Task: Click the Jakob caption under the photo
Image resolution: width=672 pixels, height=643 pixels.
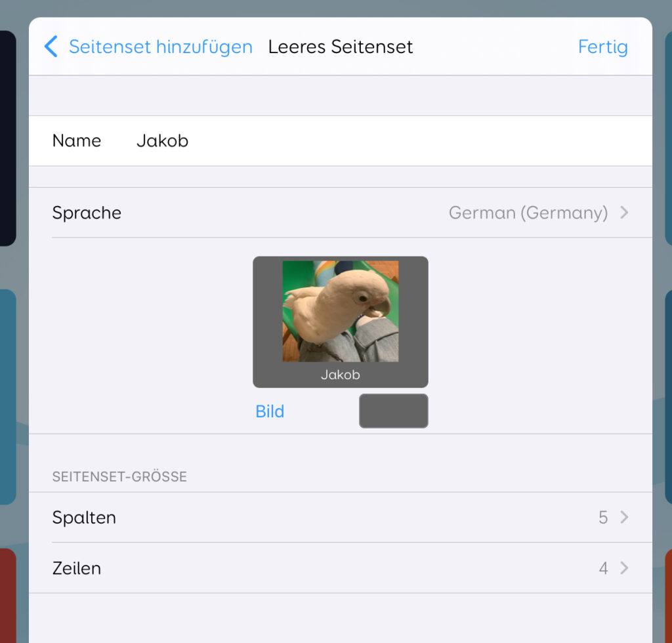Action: point(341,375)
